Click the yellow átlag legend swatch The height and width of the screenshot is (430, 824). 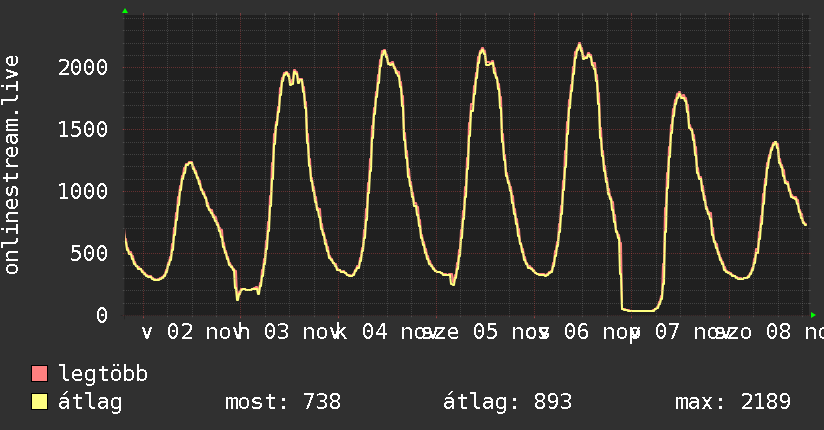40,402
